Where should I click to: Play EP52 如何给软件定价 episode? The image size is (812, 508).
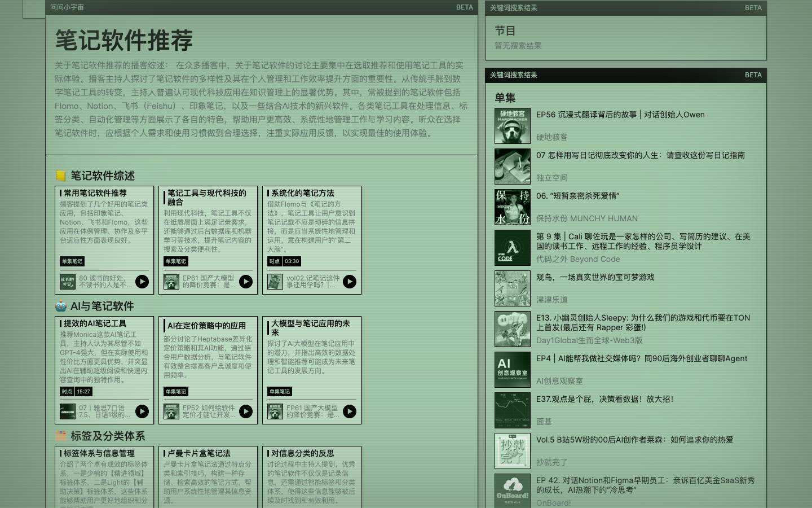tap(246, 411)
